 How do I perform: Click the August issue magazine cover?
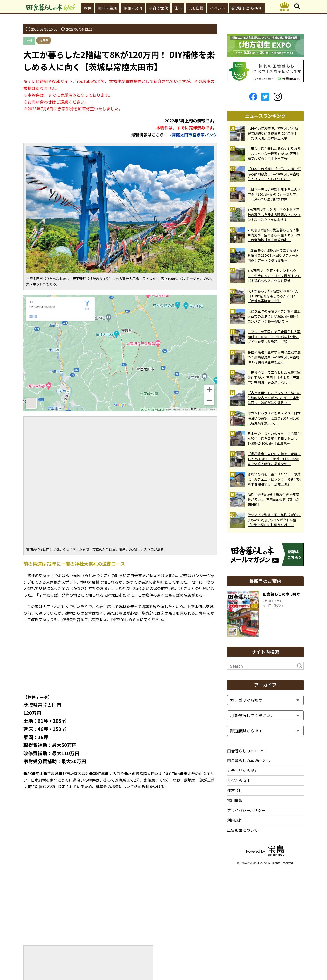point(243,614)
